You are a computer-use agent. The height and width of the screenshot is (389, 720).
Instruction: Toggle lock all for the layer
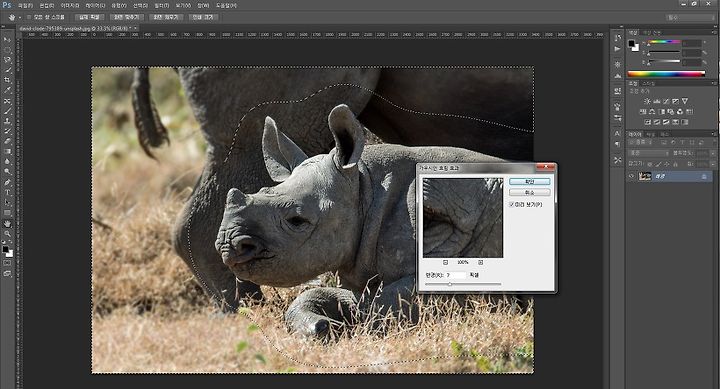click(675, 164)
